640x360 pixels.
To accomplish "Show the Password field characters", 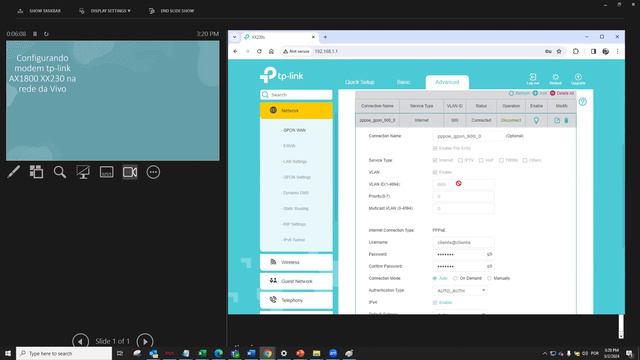I will tap(489, 254).
